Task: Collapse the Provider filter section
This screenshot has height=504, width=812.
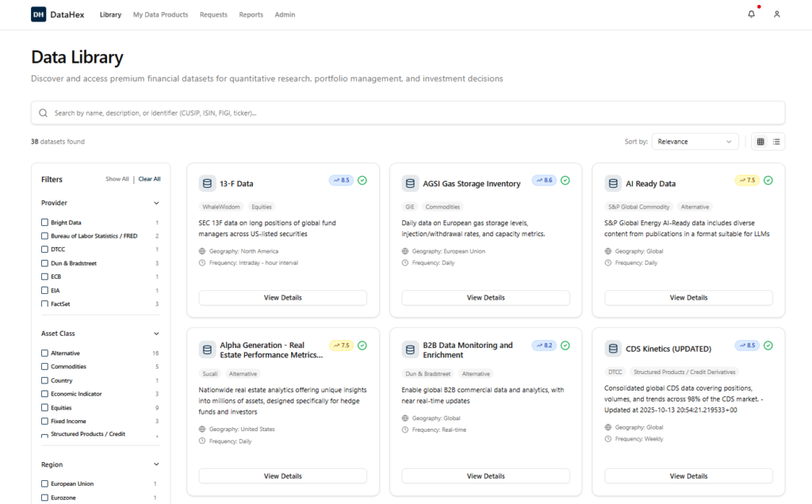Action: coord(156,203)
